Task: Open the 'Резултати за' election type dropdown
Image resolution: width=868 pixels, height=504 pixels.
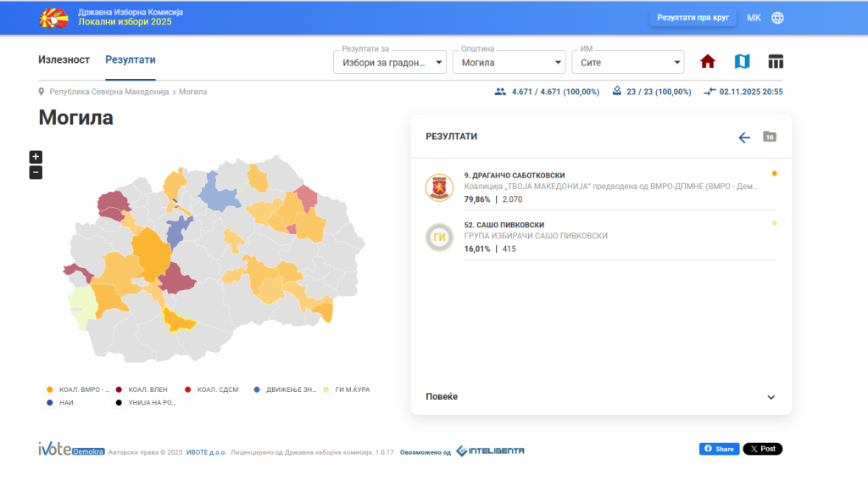Action: point(391,62)
